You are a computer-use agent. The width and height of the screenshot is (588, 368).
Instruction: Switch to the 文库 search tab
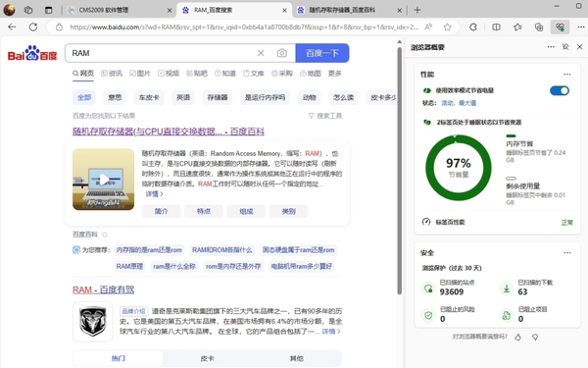254,74
